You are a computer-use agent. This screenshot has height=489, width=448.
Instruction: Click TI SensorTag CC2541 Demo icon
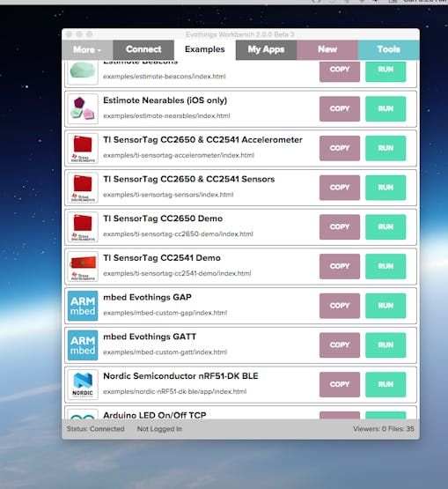83,266
